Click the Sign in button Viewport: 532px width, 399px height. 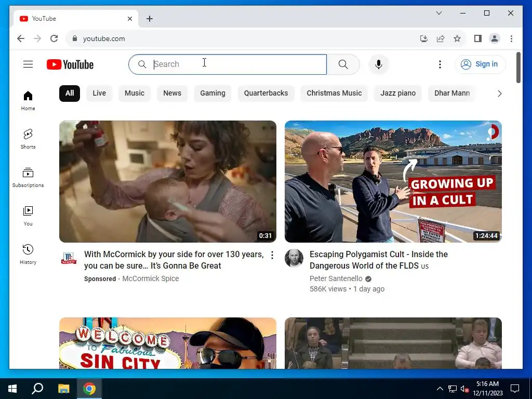[x=480, y=64]
